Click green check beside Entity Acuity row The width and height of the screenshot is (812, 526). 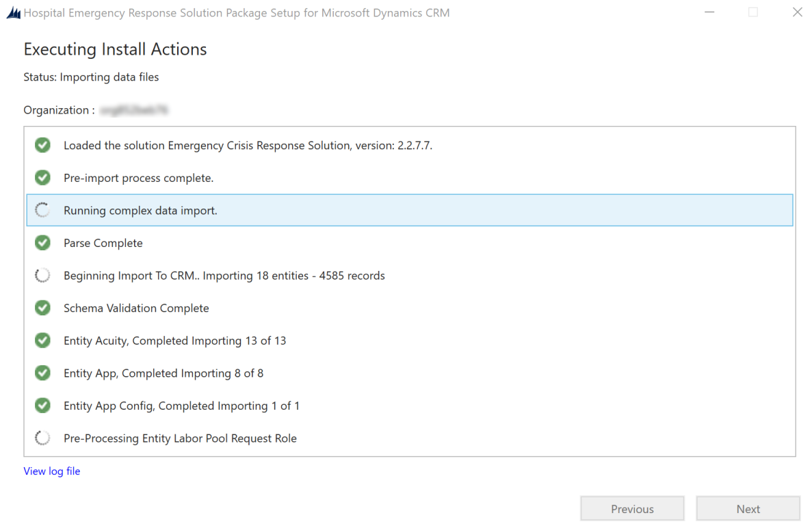[42, 341]
